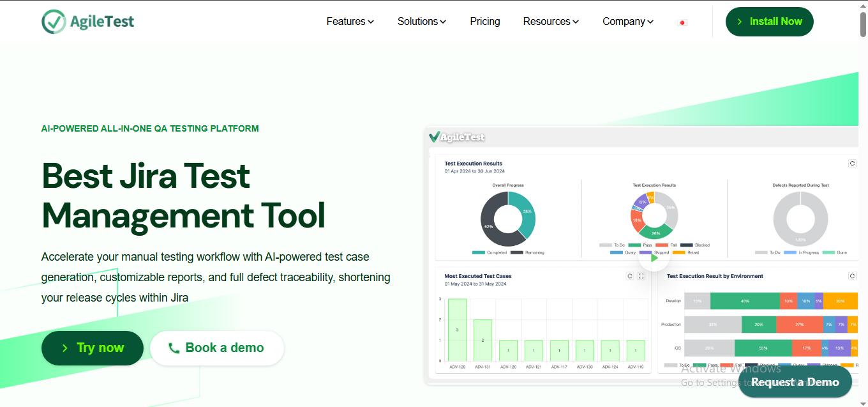Click the phone icon in Book a demo

(174, 348)
